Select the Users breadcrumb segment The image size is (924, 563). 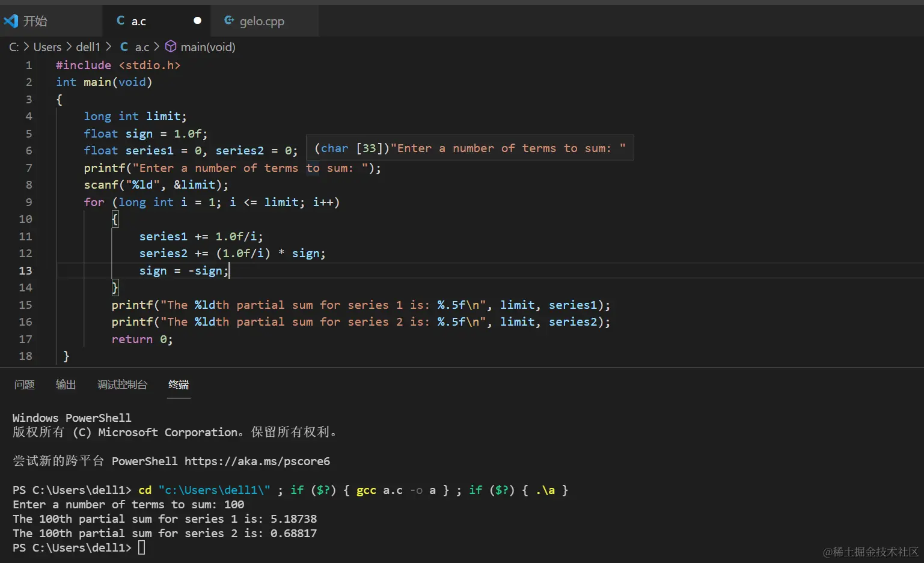[x=47, y=47]
